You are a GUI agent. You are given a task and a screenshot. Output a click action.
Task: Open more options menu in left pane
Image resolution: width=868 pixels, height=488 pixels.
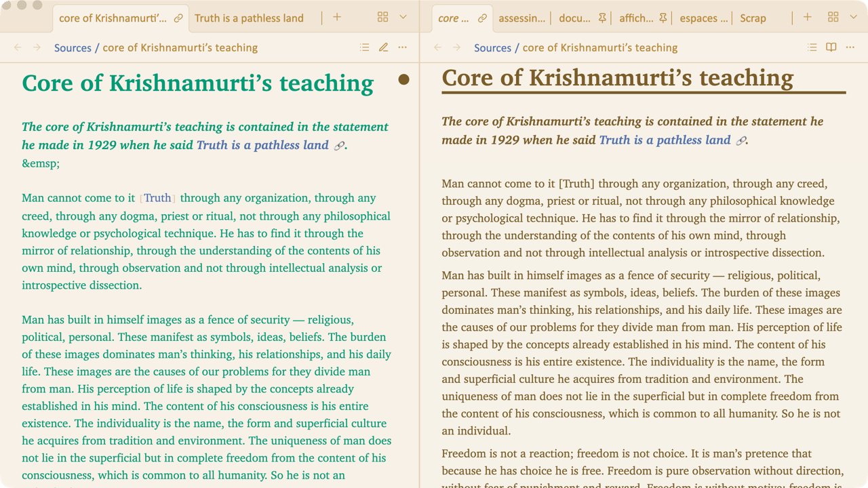[403, 47]
